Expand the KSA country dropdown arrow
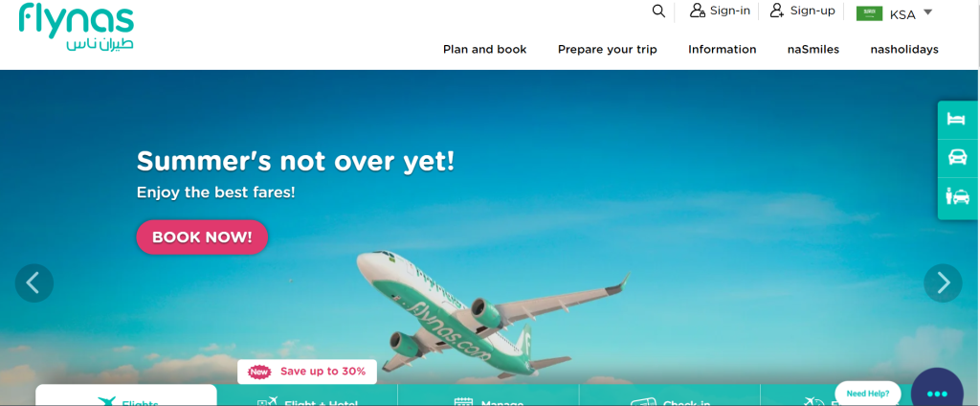 pyautogui.click(x=927, y=11)
